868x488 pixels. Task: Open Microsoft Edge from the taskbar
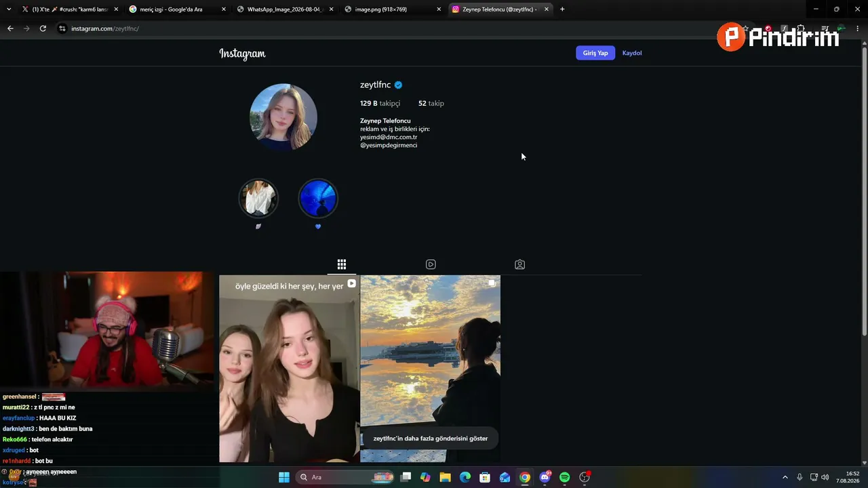coord(465,477)
